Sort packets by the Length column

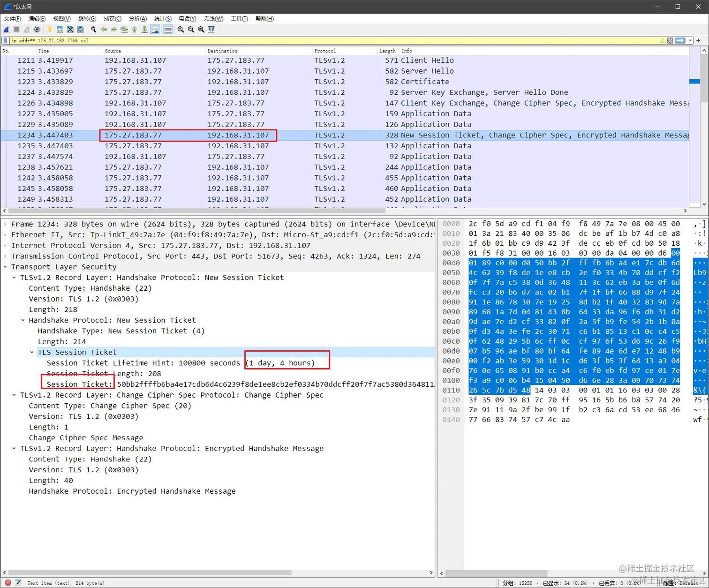coord(388,51)
